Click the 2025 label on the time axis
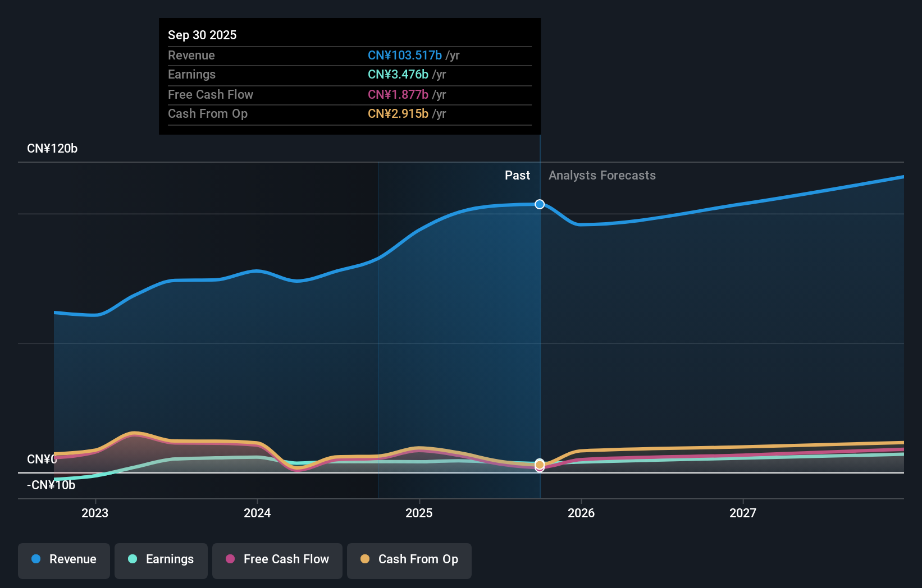This screenshot has height=588, width=922. click(x=419, y=512)
